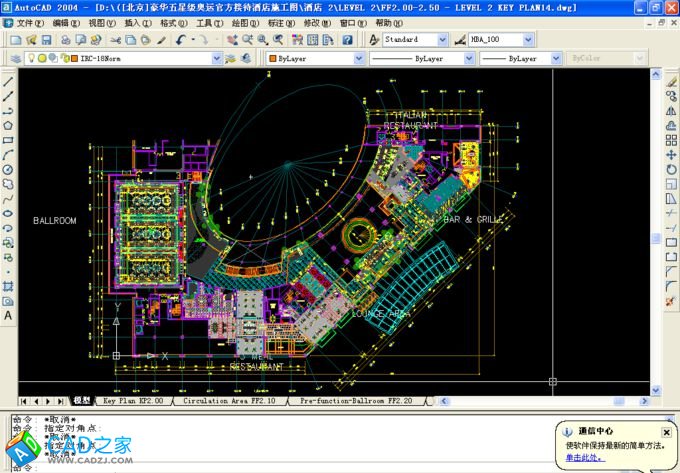The height and width of the screenshot is (473, 680).
Task: Switch to Key Plan KP2.00 layout tab
Action: (x=133, y=401)
